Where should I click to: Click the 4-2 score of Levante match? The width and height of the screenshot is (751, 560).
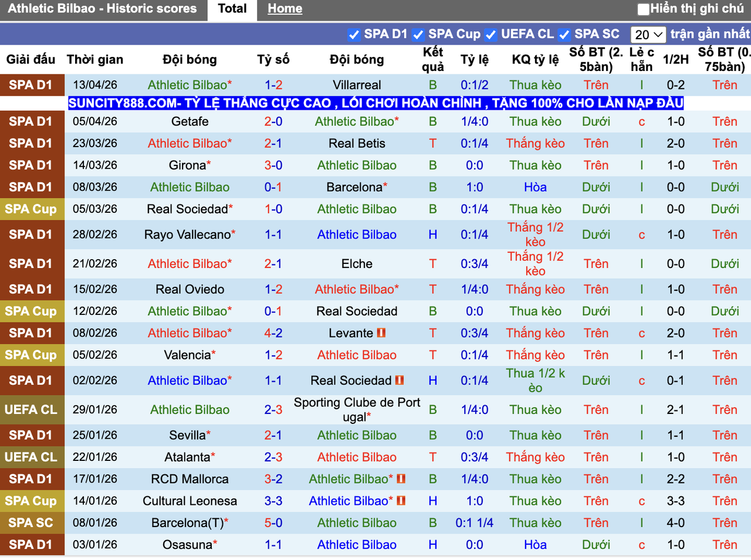click(273, 333)
